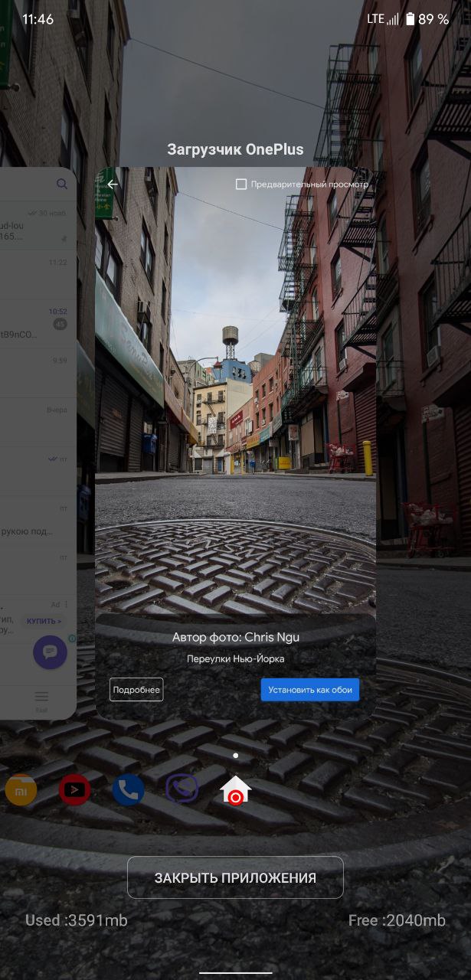Viewport: 471px width, 980px height.
Task: Tap the battery icon in status bar
Action: point(410,19)
